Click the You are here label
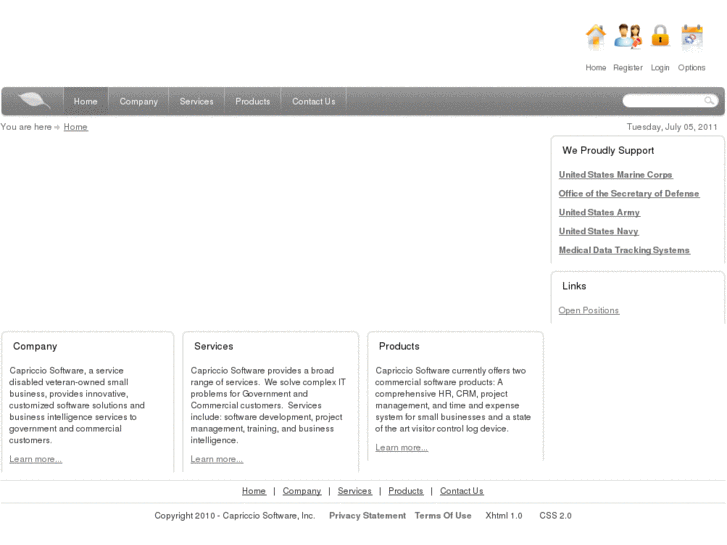727x545 pixels. pos(26,127)
